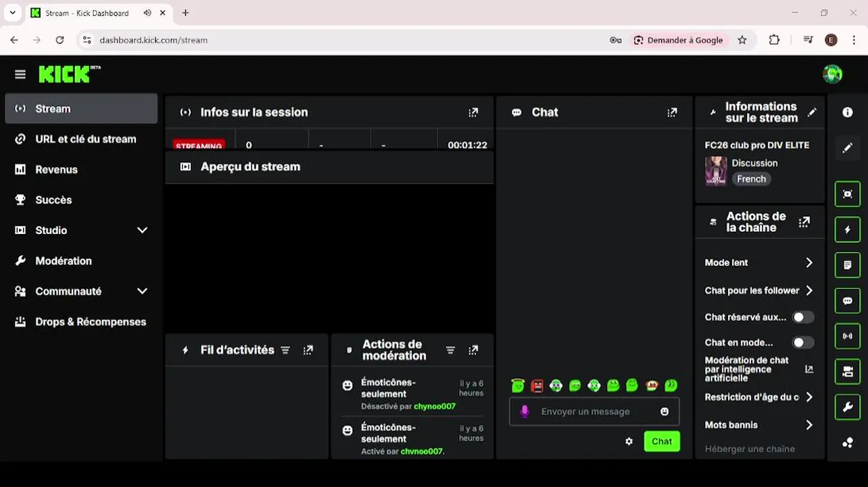Open Succès in left sidebar
The image size is (868, 487).
81,200
